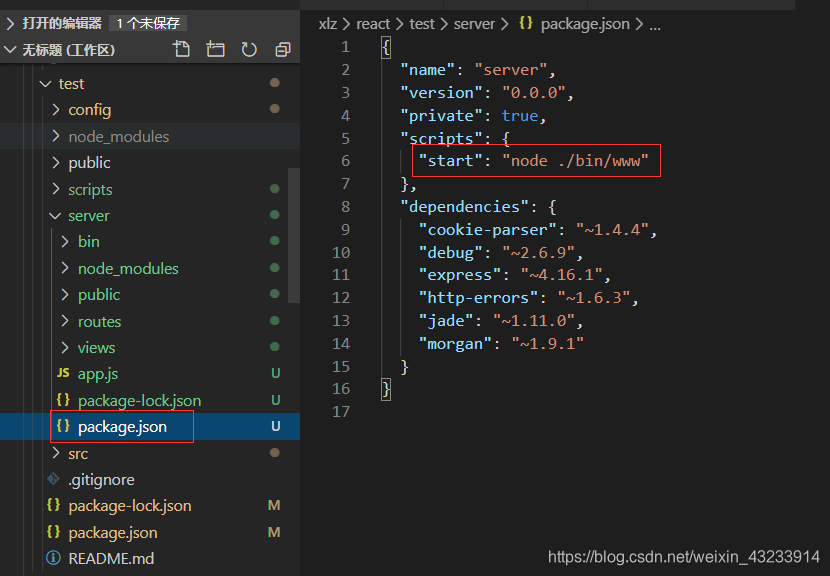Image resolution: width=830 pixels, height=576 pixels.
Task: Click the xlz breadcrumb segment
Action: (328, 24)
